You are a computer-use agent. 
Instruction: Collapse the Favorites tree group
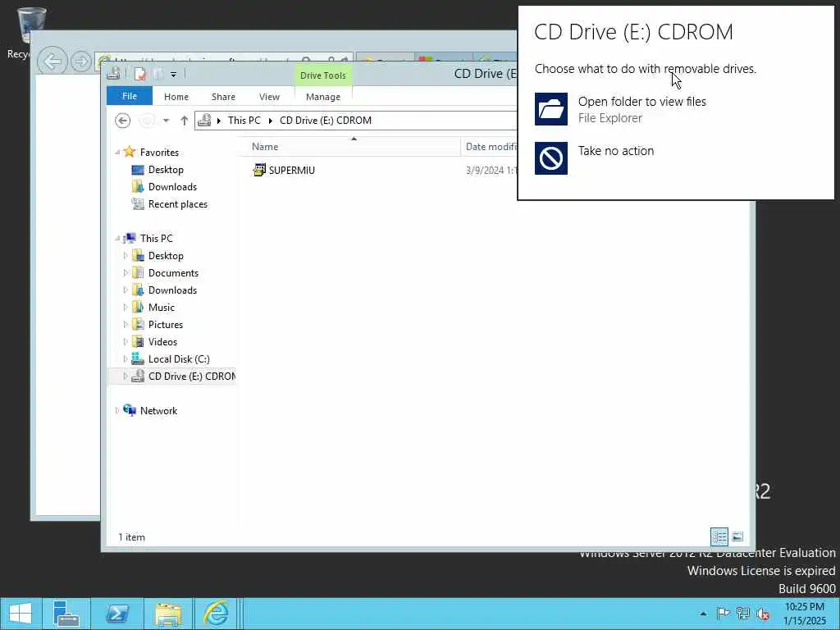pos(117,153)
